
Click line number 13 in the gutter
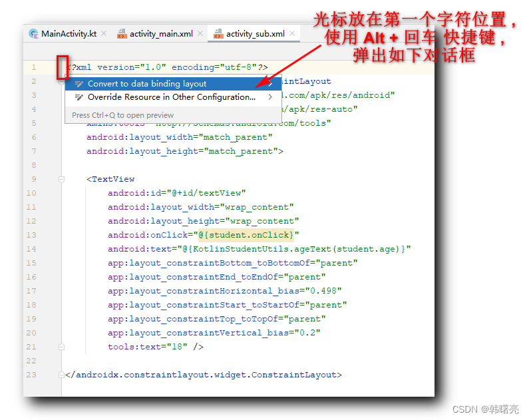[33, 235]
